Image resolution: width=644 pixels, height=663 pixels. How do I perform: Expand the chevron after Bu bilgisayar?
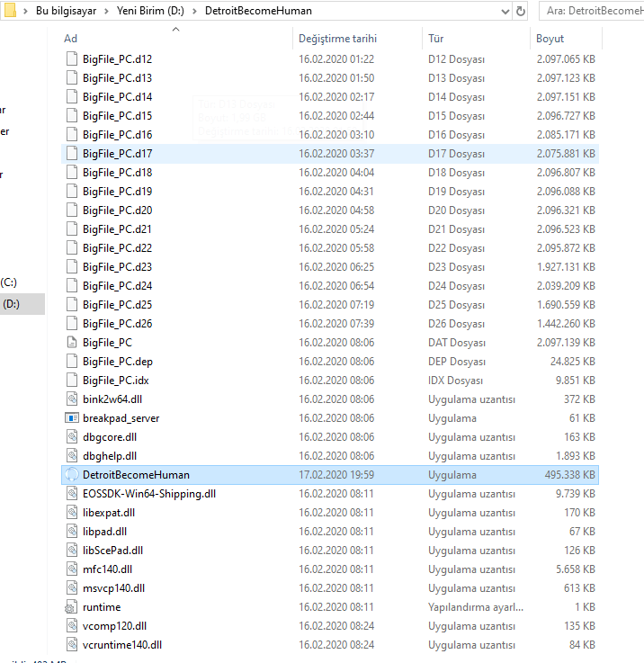click(106, 11)
